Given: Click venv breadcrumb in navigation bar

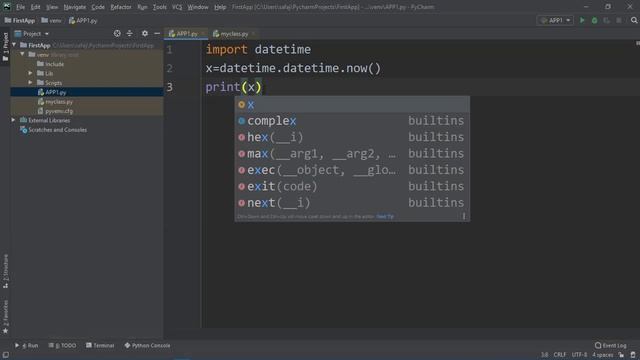Looking at the screenshot, I should coord(51,20).
